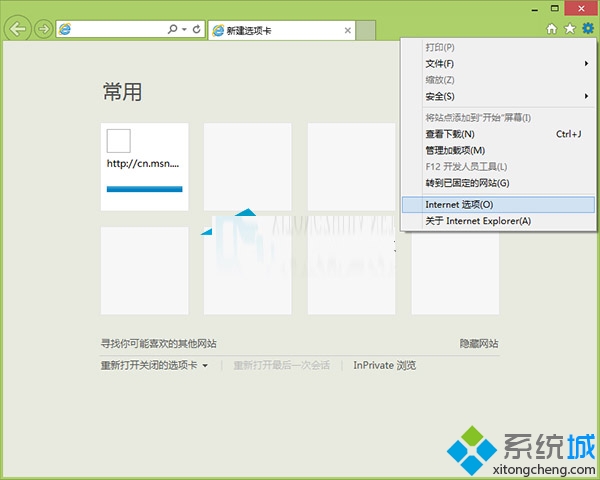This screenshot has width=600, height=480.
Task: Click the InPrivate 浏览 link
Action: 384,366
